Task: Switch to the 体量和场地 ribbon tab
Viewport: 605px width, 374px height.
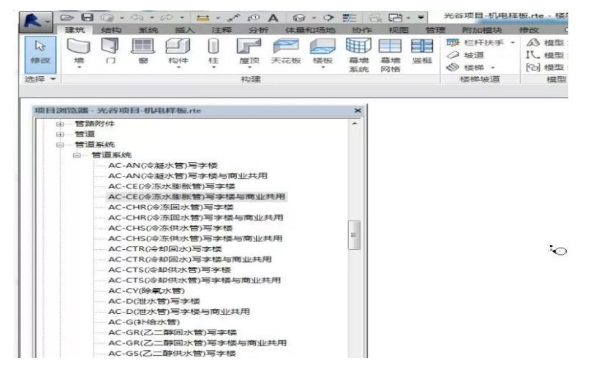Action: point(310,30)
